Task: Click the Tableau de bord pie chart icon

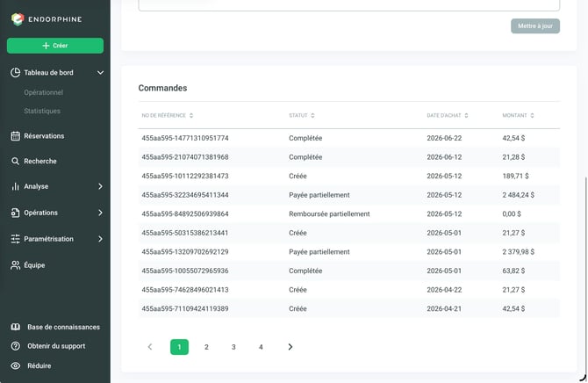Action: pyautogui.click(x=16, y=72)
